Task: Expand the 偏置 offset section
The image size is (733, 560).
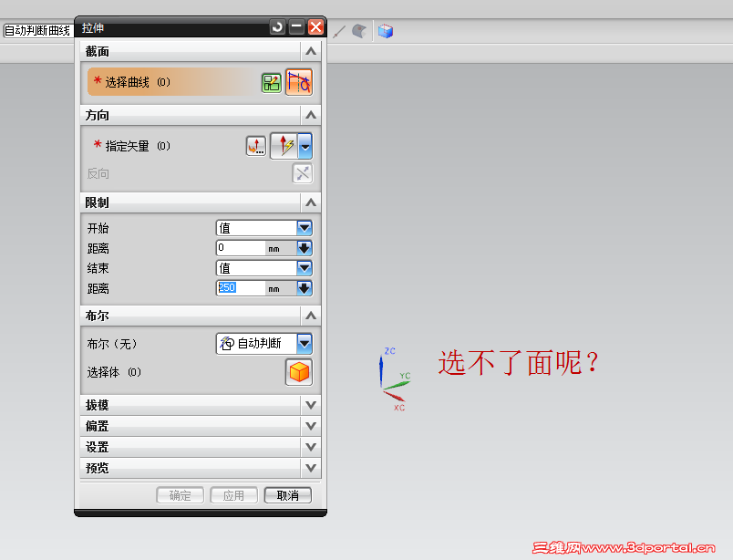Action: (311, 426)
